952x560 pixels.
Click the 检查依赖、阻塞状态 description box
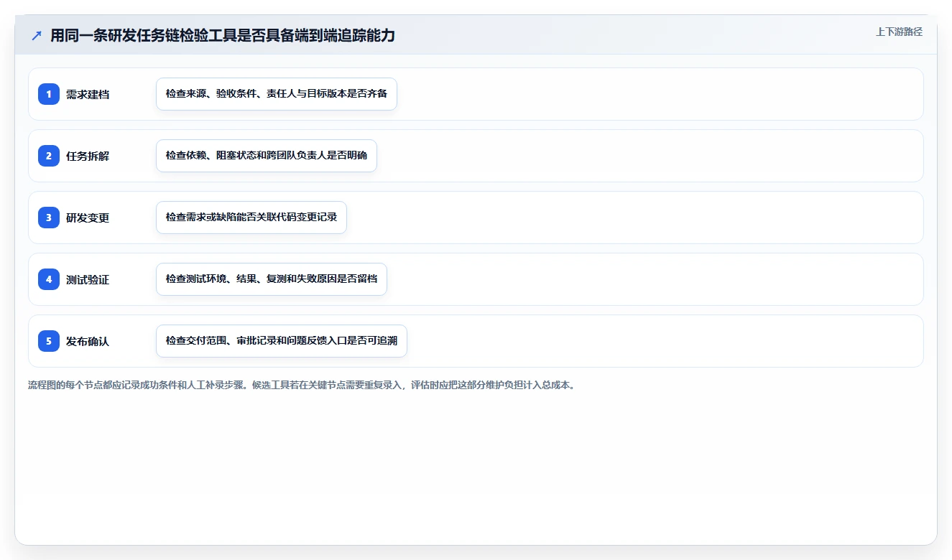tap(267, 156)
